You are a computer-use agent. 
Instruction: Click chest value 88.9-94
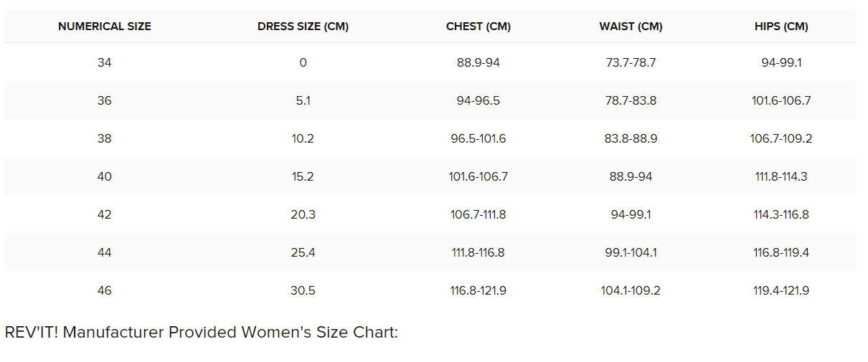[x=478, y=62]
